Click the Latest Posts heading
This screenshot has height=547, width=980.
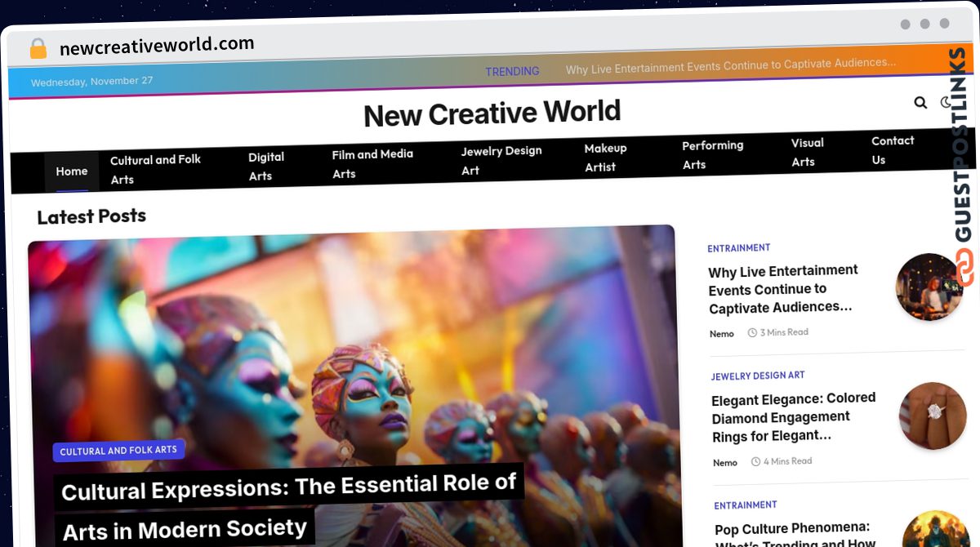click(x=91, y=216)
